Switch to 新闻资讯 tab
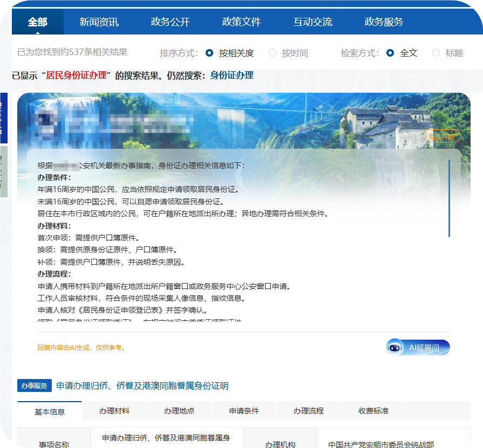 coord(99,22)
